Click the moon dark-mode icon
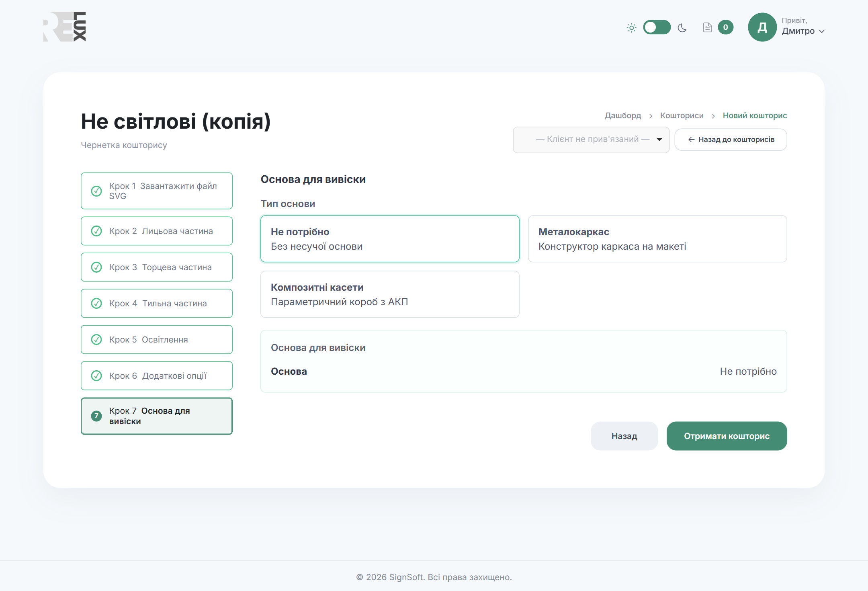Viewport: 868px width, 591px height. [x=682, y=28]
